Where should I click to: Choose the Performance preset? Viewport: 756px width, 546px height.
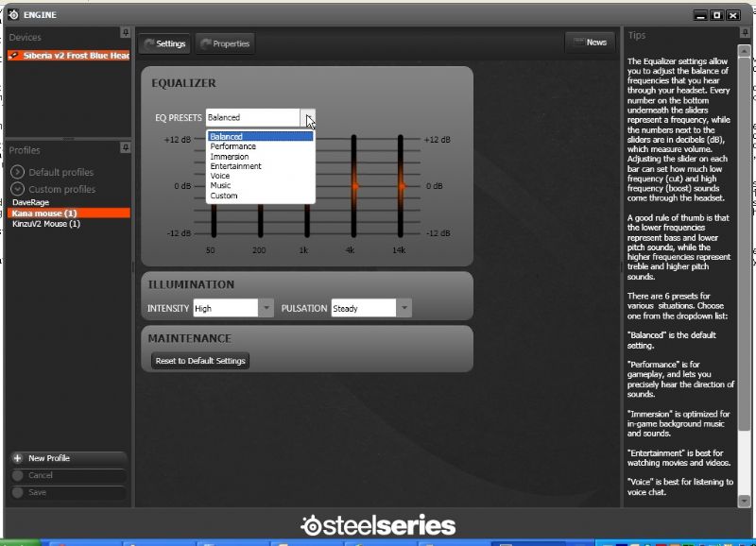tap(261, 146)
